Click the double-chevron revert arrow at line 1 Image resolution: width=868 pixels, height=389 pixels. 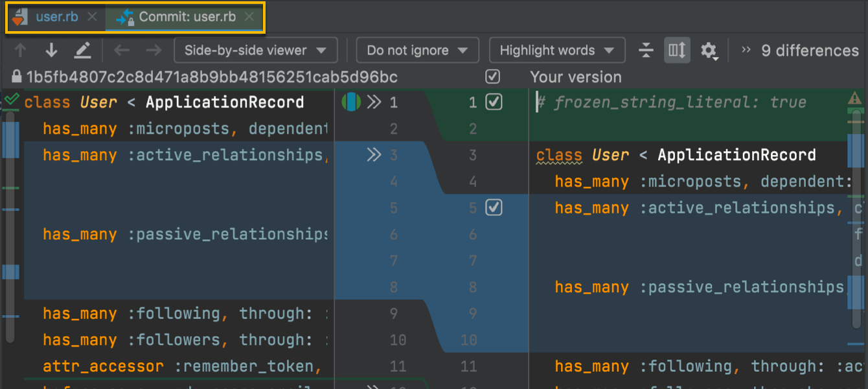click(x=374, y=102)
